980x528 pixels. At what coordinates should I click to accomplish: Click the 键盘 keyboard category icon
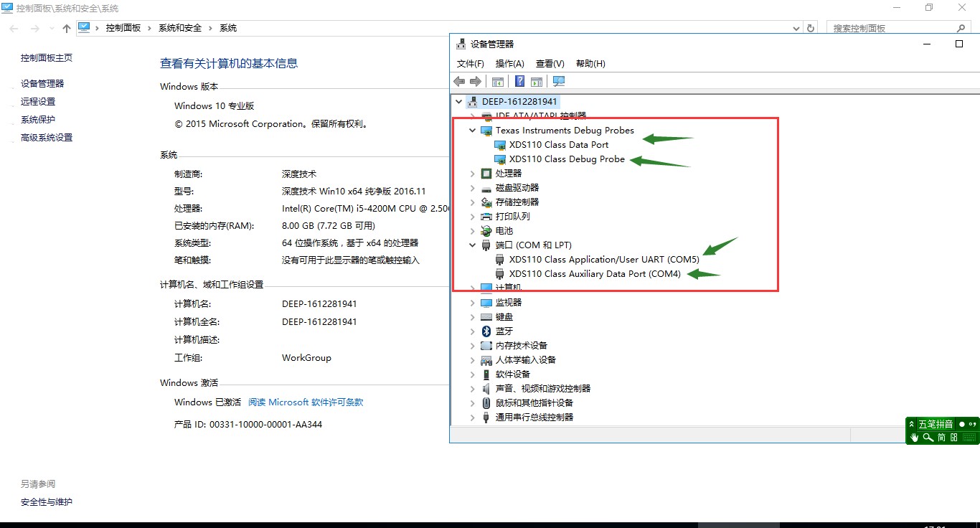486,317
